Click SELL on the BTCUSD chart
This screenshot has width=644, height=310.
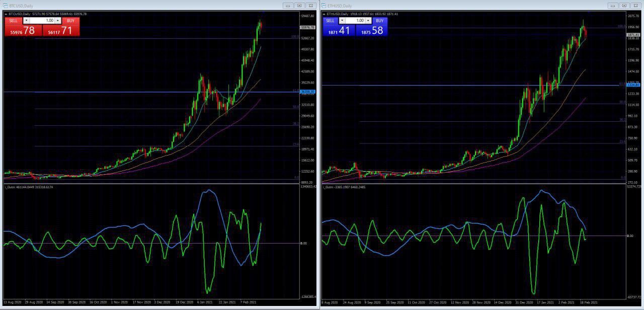click(x=14, y=21)
